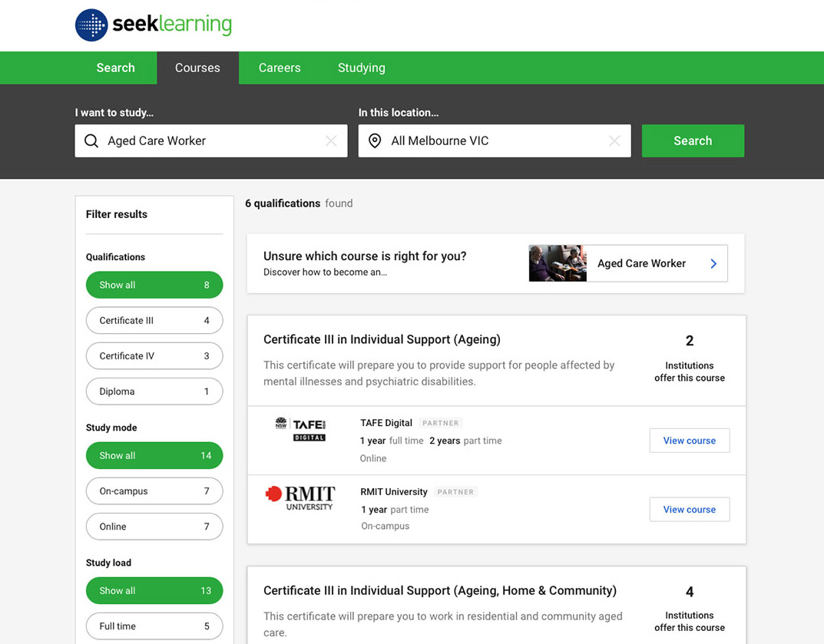The height and width of the screenshot is (644, 824).
Task: Open the Aged Care Worker photo thumbnail
Action: 558,263
